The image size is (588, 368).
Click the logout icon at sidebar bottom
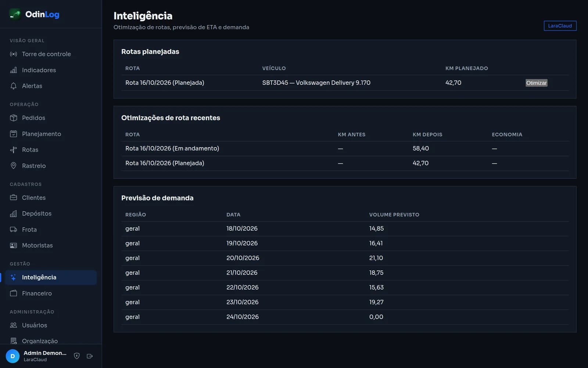[90, 356]
